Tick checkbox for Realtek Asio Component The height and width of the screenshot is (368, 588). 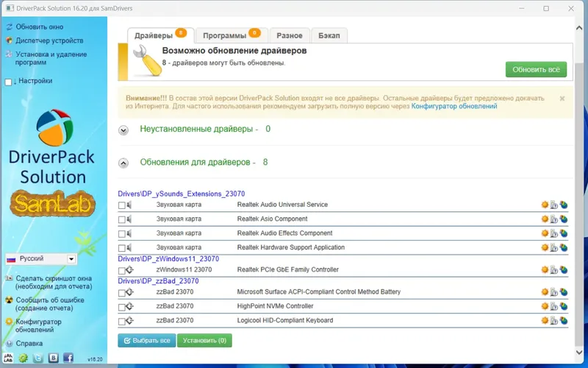[121, 219]
